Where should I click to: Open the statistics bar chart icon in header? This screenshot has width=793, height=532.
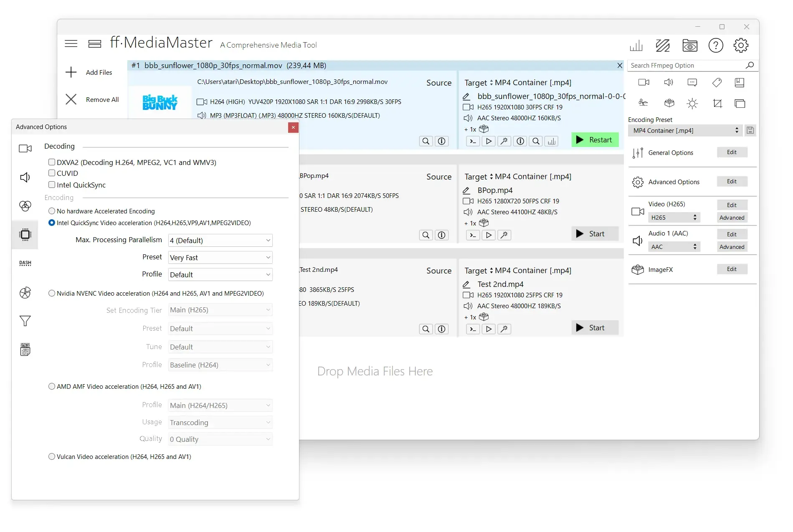point(636,46)
